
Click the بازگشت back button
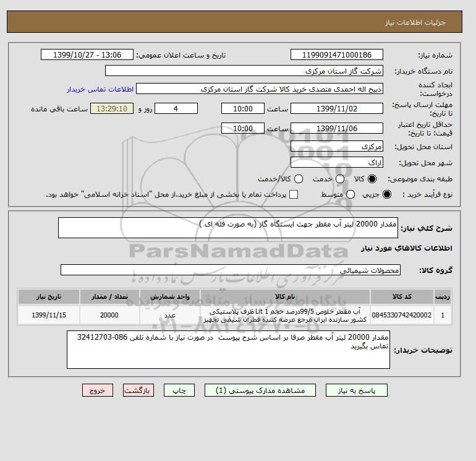(138, 390)
